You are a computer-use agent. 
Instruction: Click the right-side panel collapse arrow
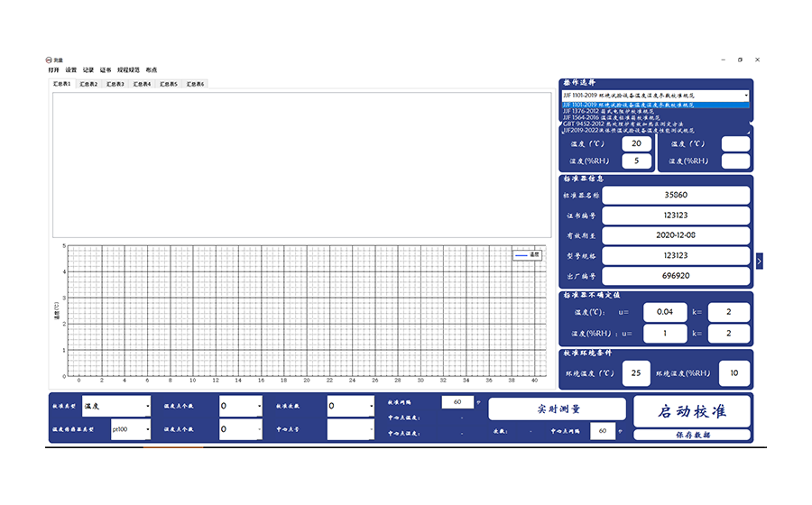tap(759, 261)
